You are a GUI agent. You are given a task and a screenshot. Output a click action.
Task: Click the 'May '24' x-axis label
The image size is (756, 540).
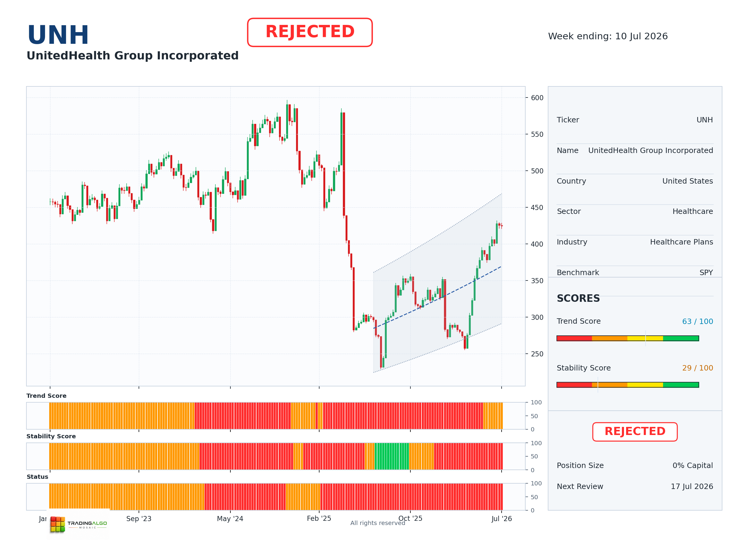(x=230, y=518)
